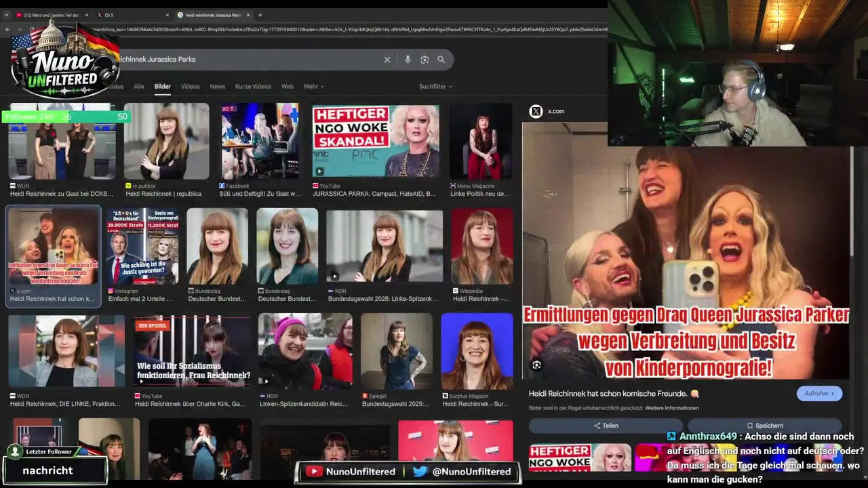Viewport: 868px width, 488px height.
Task: Open a new browser tab with plus icon
Action: click(x=260, y=15)
